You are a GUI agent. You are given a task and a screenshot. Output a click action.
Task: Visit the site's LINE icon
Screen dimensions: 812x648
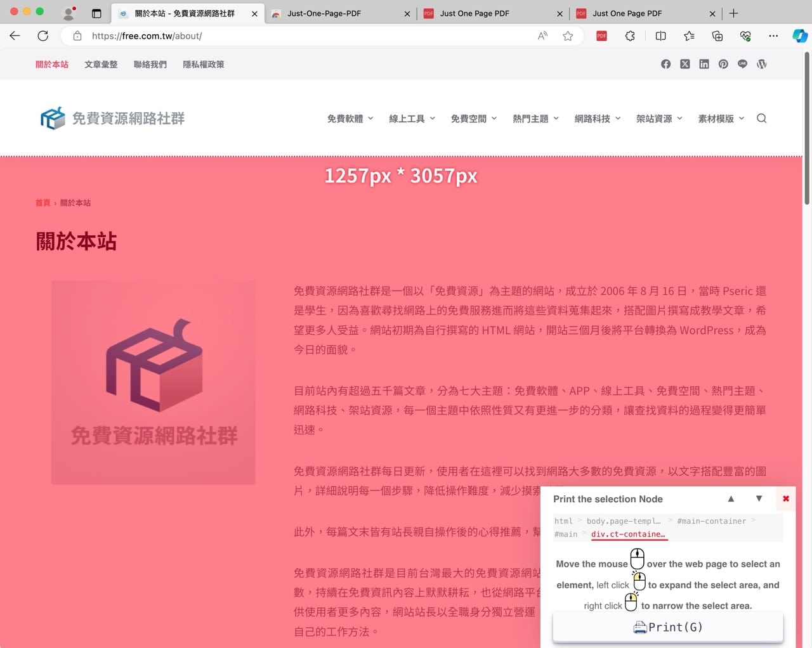[x=742, y=64]
